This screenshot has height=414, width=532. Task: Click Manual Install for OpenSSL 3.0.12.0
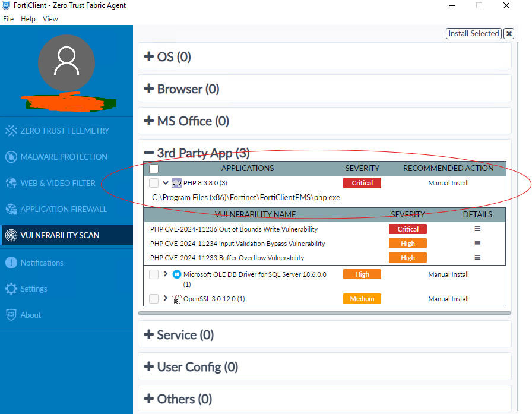pos(448,299)
